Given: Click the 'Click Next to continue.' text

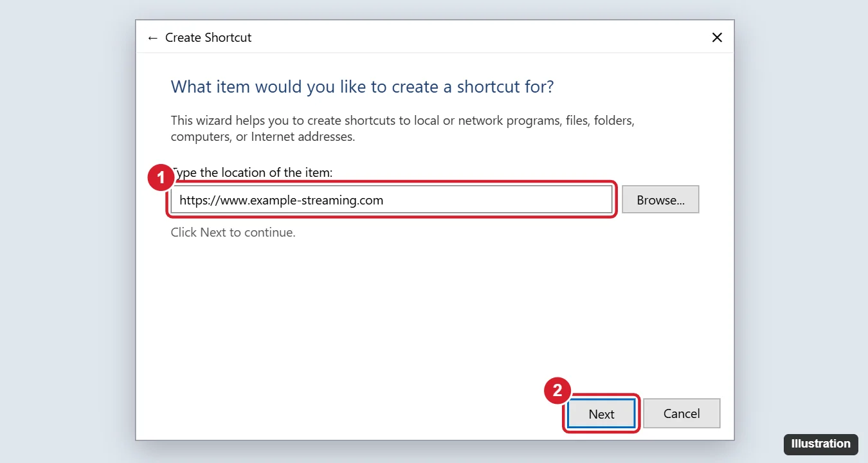Looking at the screenshot, I should (x=233, y=232).
